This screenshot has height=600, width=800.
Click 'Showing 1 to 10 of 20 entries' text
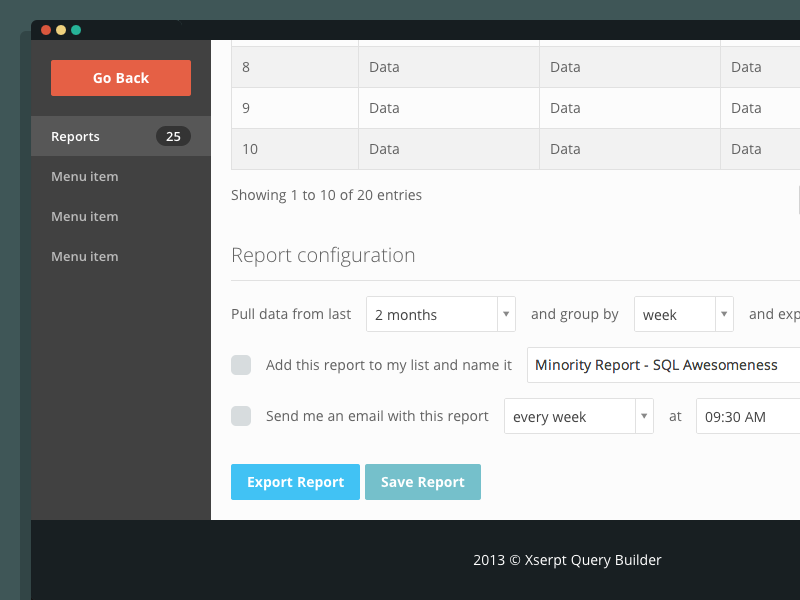pyautogui.click(x=327, y=195)
